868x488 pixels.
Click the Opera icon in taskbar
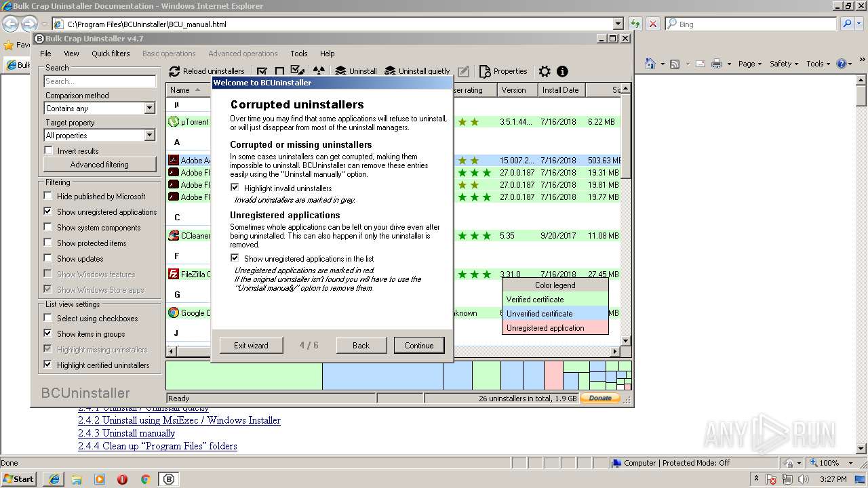click(122, 479)
